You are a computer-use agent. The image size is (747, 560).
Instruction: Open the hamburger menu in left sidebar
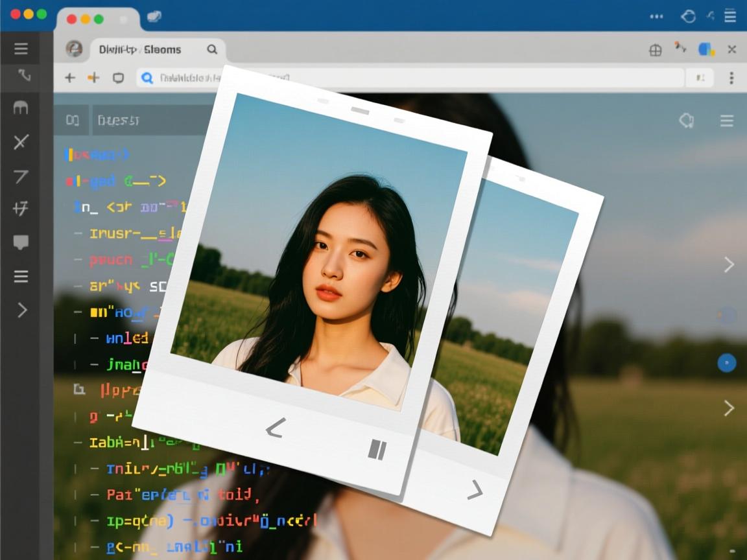21,49
